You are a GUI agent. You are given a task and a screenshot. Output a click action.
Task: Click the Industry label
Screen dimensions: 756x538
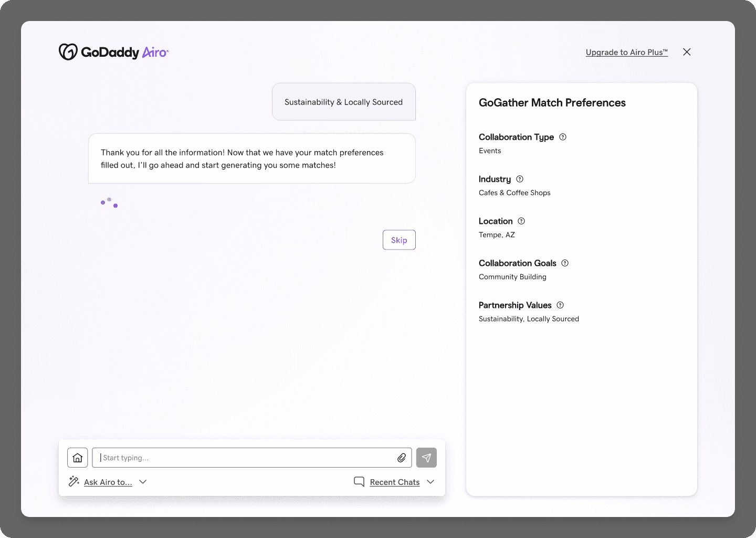(495, 179)
